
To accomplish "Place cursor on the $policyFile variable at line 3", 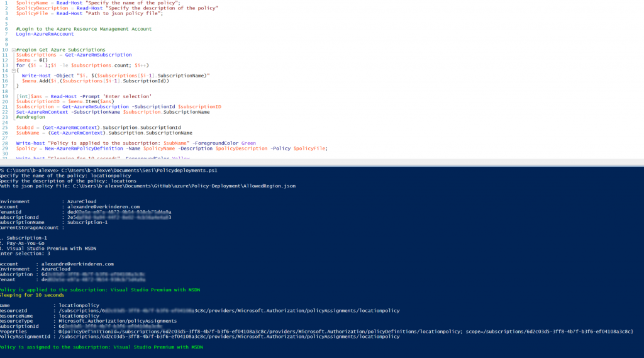I will click(30, 13).
